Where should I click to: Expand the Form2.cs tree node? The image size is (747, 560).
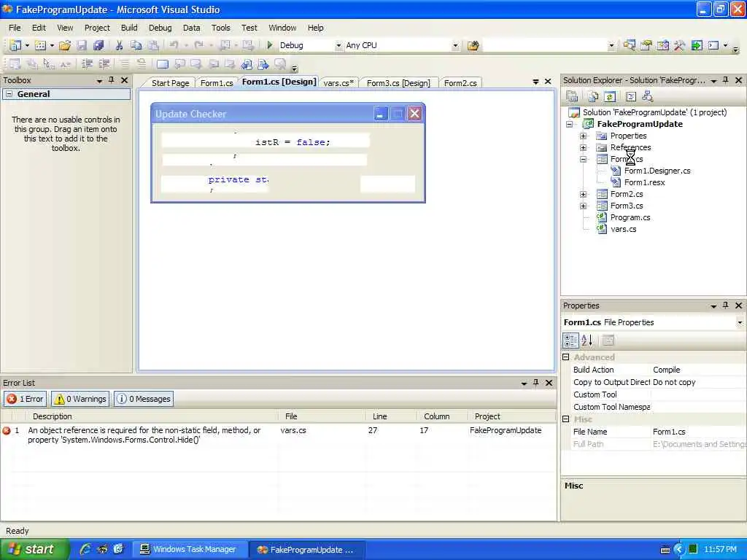click(583, 194)
